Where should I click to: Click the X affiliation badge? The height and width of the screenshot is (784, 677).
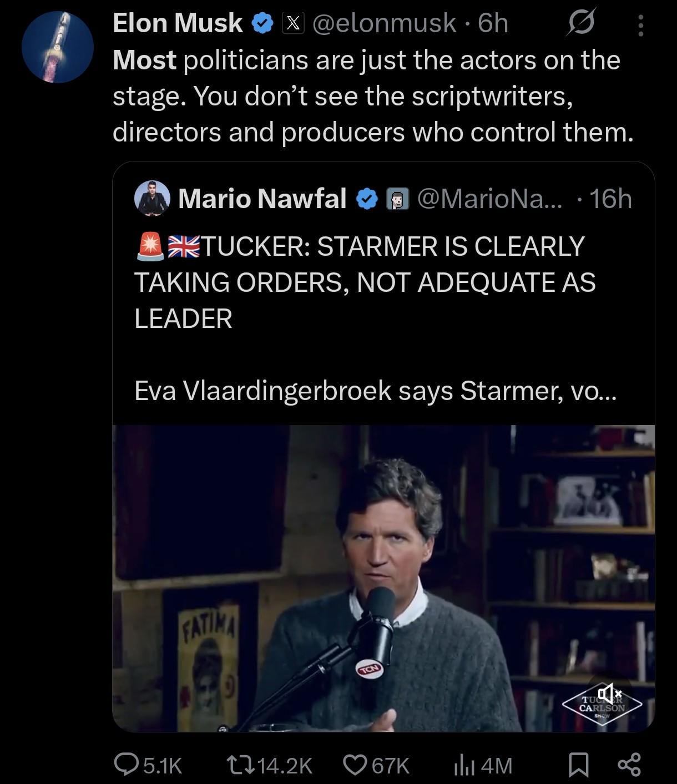(x=293, y=23)
